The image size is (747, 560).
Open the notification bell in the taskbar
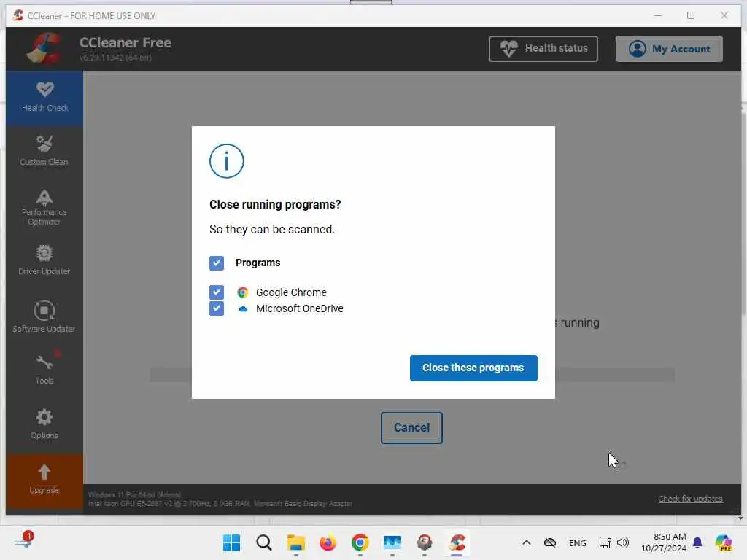(x=697, y=542)
